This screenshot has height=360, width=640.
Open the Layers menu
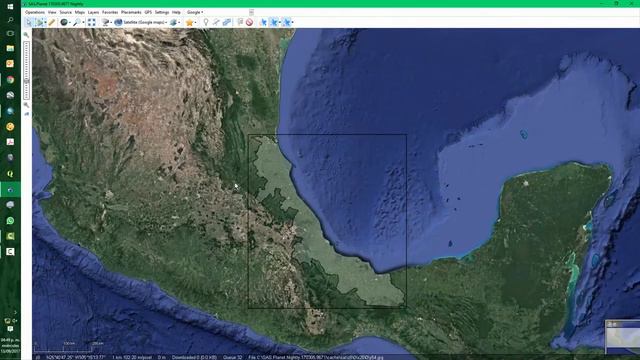93,12
